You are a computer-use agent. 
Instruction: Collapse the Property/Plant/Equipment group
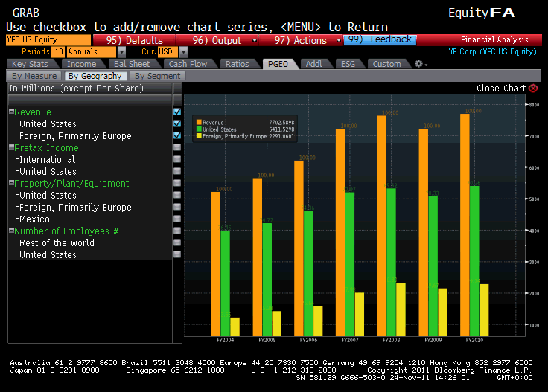tap(12, 184)
